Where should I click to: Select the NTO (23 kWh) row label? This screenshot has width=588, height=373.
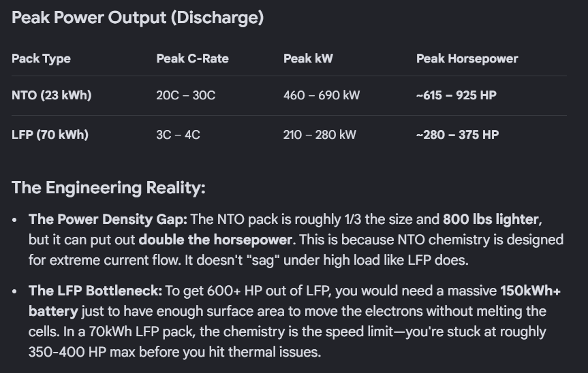click(51, 95)
